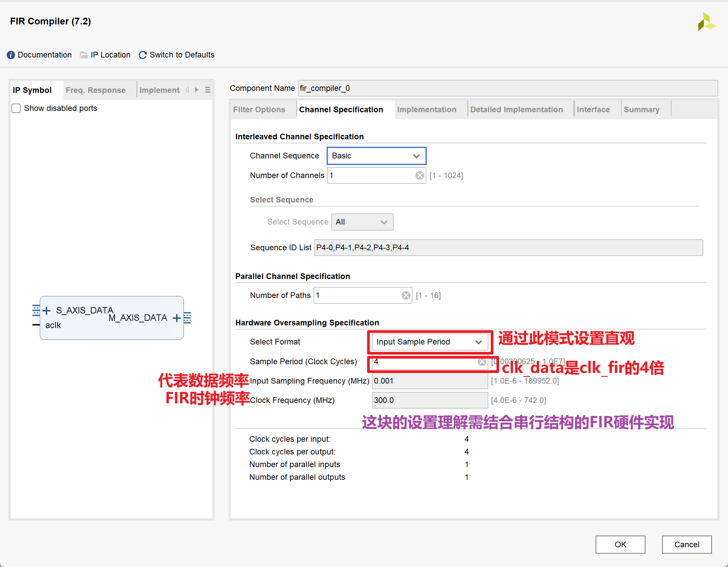
Task: Click the IP Location folder icon
Action: pyautogui.click(x=84, y=55)
